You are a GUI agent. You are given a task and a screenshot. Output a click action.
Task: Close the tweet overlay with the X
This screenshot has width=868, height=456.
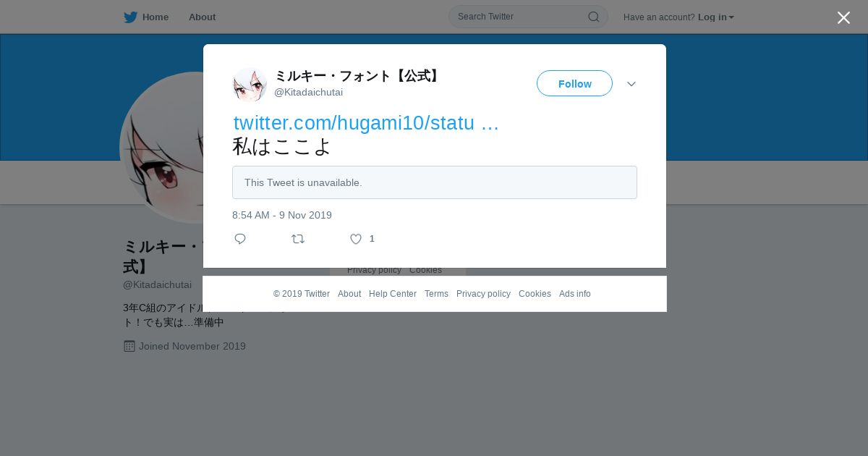click(x=843, y=17)
